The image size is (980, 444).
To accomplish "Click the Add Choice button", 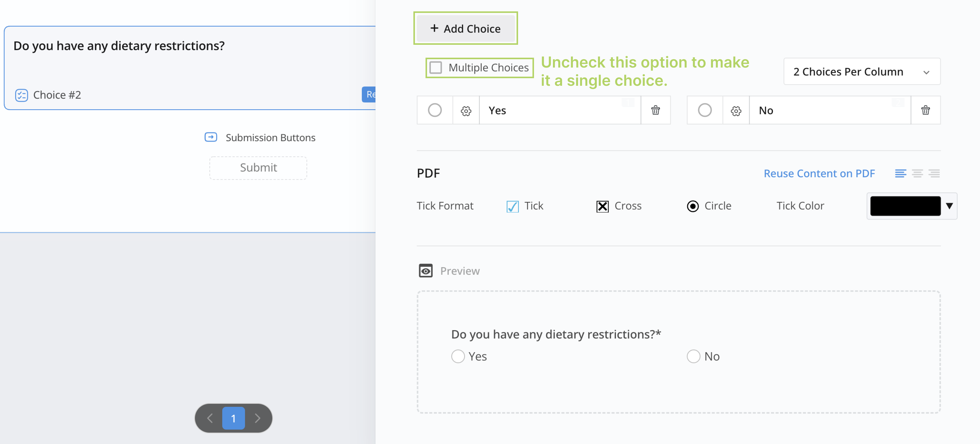I will [x=465, y=29].
